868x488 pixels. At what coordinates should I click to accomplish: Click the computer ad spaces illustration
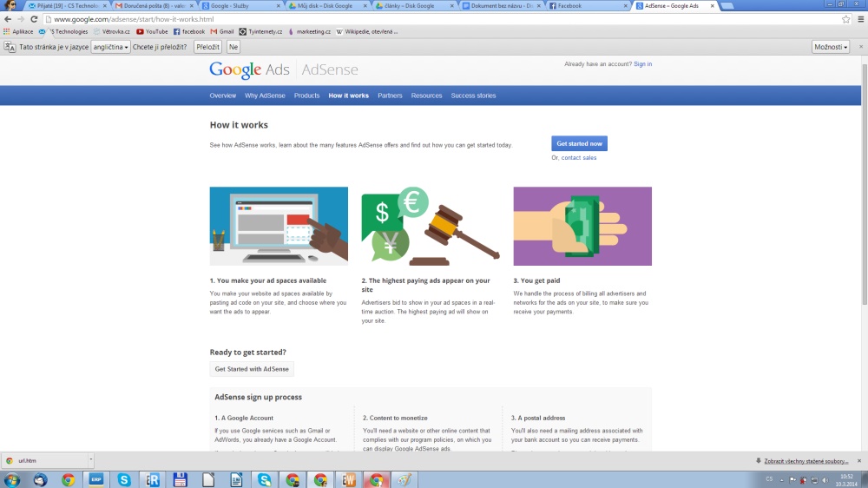click(279, 226)
